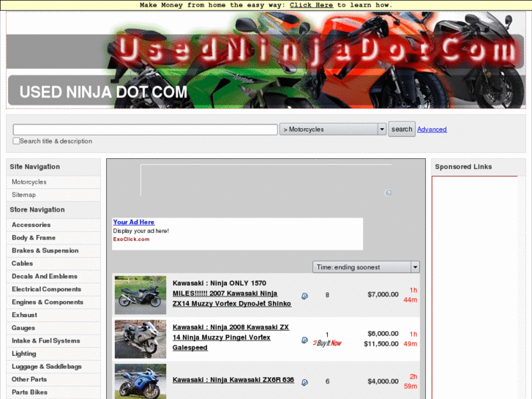Screen dimensions: 532x399
Task: Follow the Click Here link in top banner
Action: tap(311, 5)
